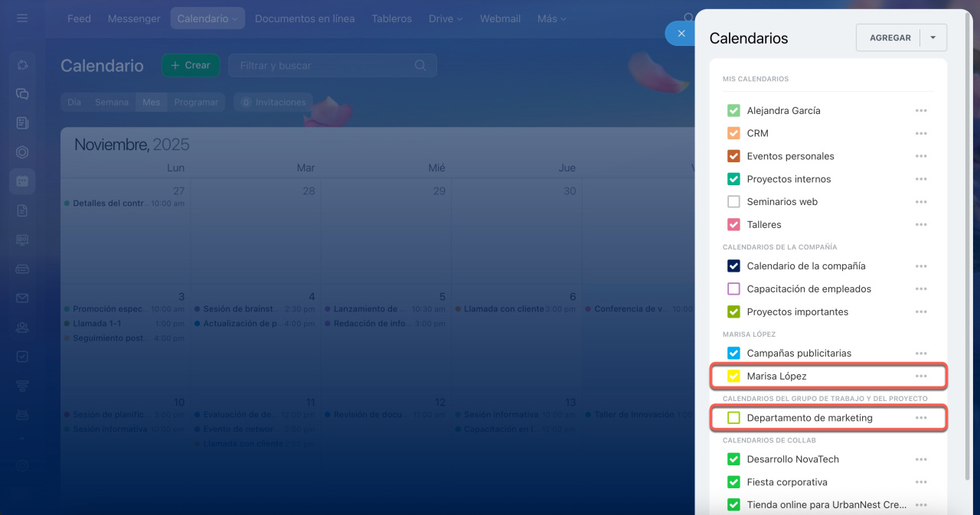The height and width of the screenshot is (515, 980).
Task: Check the Departamento de marketing checkbox
Action: (x=733, y=418)
